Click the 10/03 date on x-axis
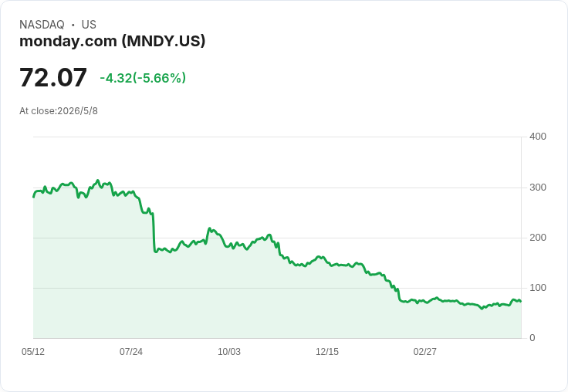568x392 pixels. (x=229, y=351)
